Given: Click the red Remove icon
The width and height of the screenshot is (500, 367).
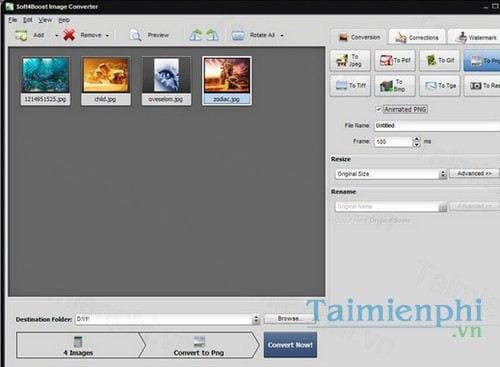Looking at the screenshot, I should (x=69, y=35).
